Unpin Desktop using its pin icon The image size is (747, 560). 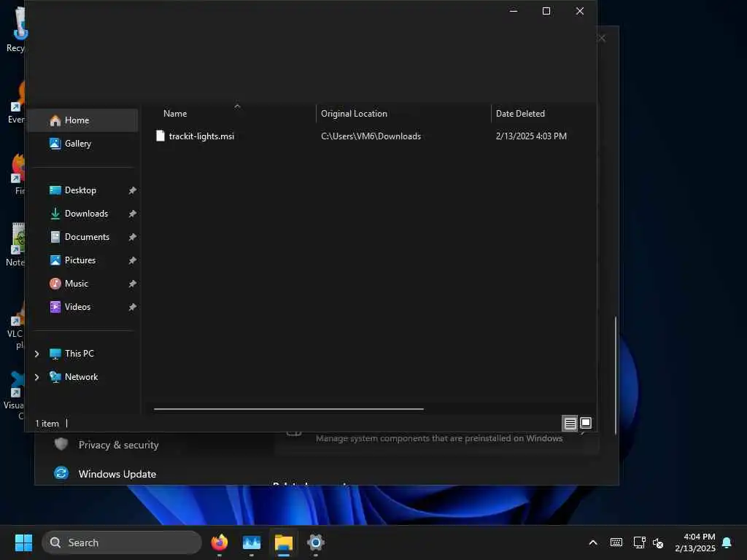pyautogui.click(x=133, y=190)
